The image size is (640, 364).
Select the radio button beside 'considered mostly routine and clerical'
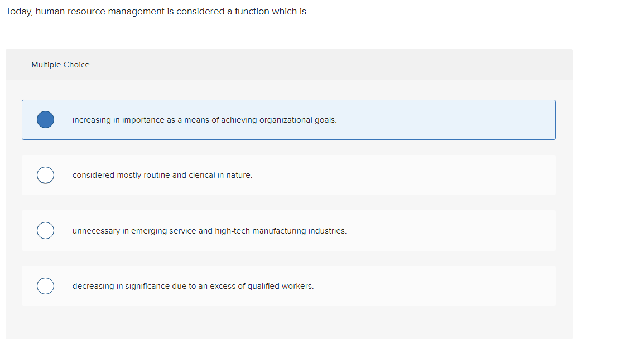[x=45, y=174]
